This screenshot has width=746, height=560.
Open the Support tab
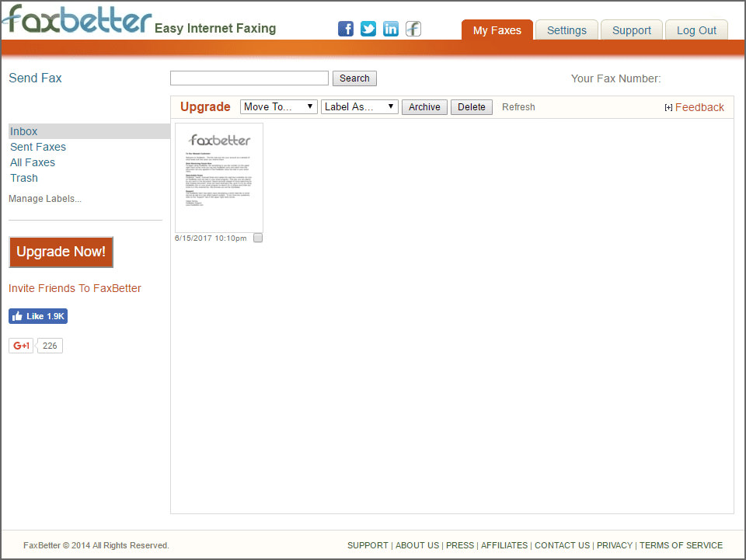(631, 30)
